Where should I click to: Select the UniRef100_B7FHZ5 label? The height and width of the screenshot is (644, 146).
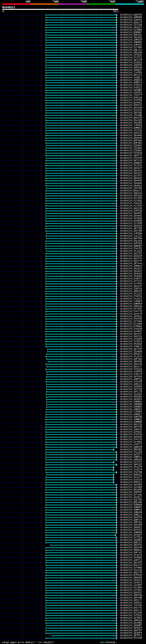coord(131,575)
